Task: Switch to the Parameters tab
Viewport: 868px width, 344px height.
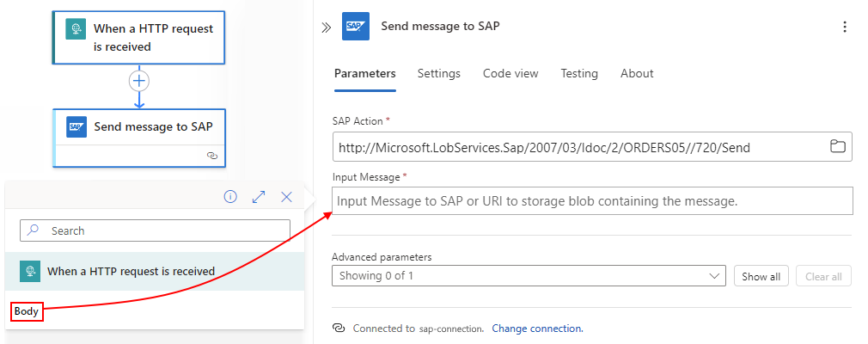Action: 364,74
